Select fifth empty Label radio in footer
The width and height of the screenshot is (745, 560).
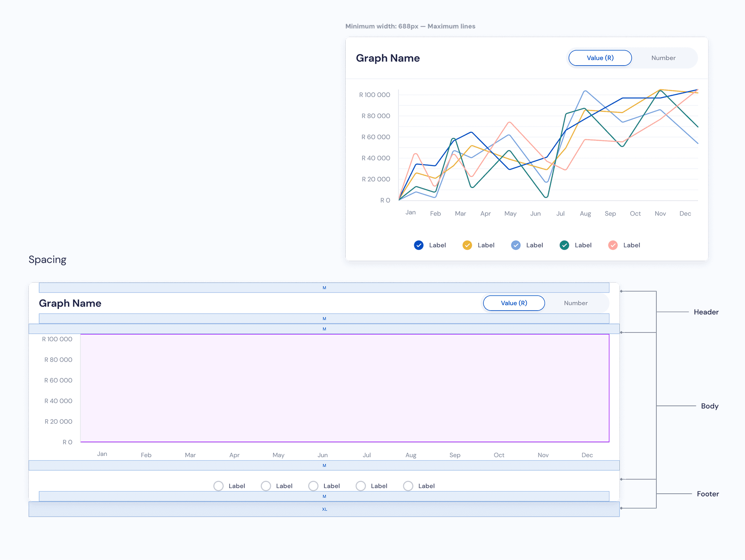408,486
